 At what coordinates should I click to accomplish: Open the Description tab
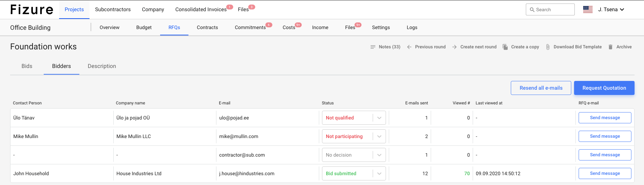(102, 66)
